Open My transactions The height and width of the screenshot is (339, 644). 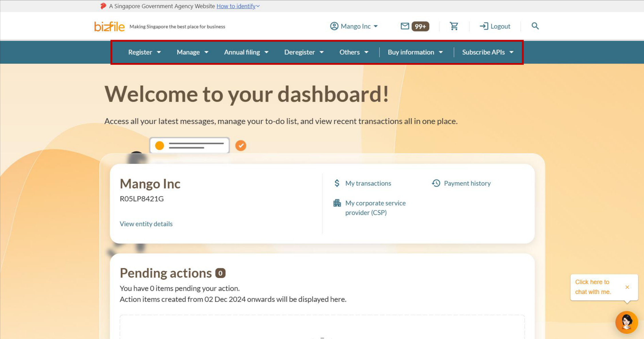(368, 183)
